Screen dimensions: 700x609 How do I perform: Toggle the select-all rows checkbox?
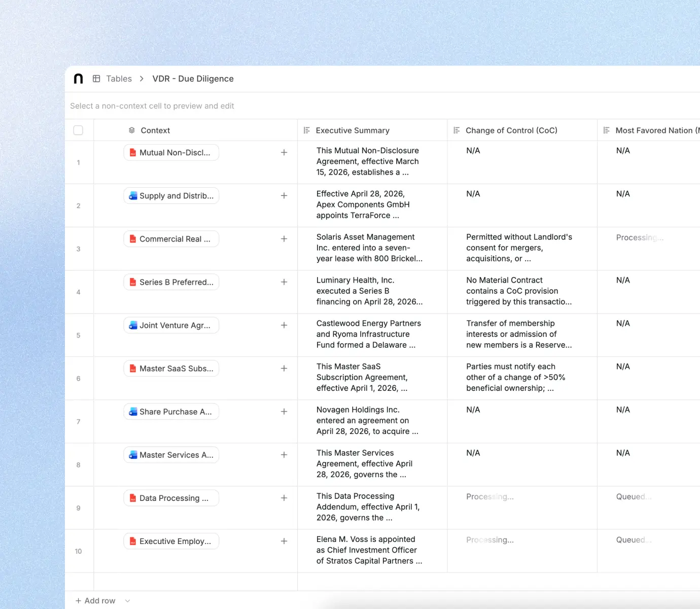click(x=78, y=130)
